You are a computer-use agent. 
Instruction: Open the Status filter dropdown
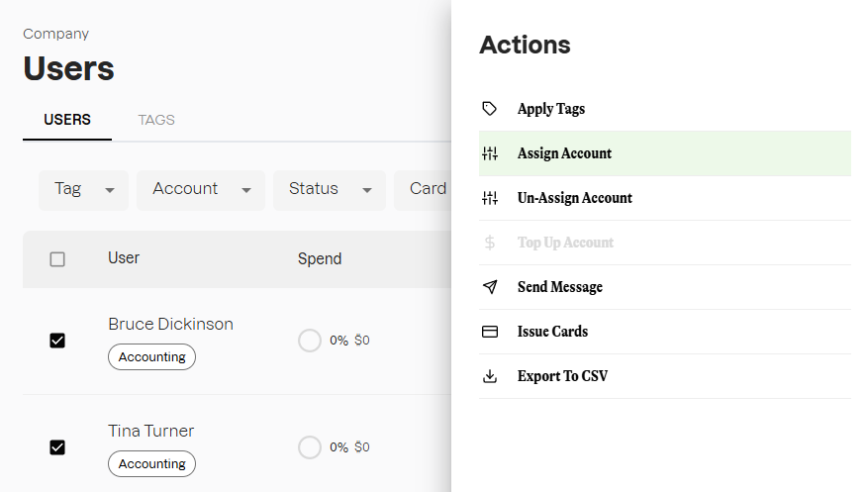[x=330, y=189]
